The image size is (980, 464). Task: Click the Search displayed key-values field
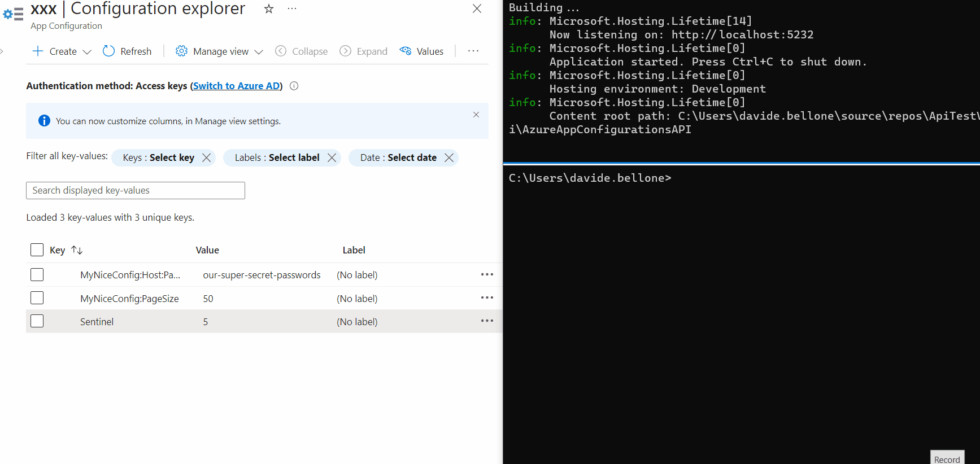click(x=136, y=190)
